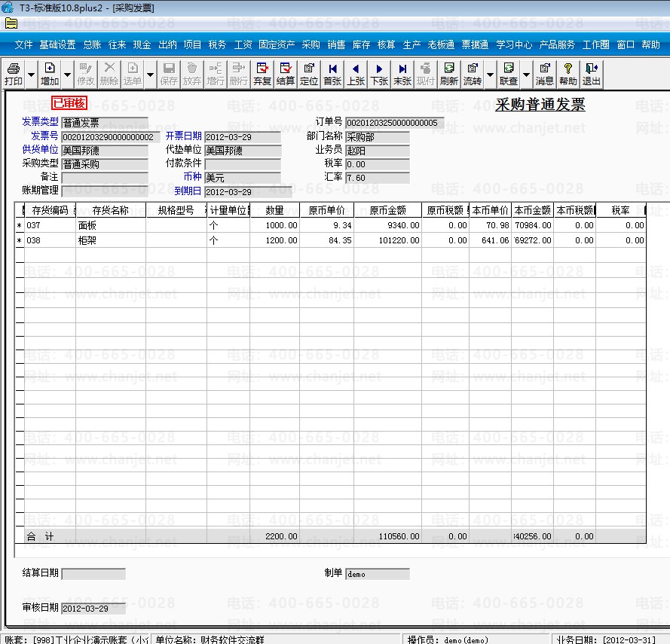This screenshot has width=670, height=644.
Task: Click the 审核日期 field
Action: [x=93, y=608]
